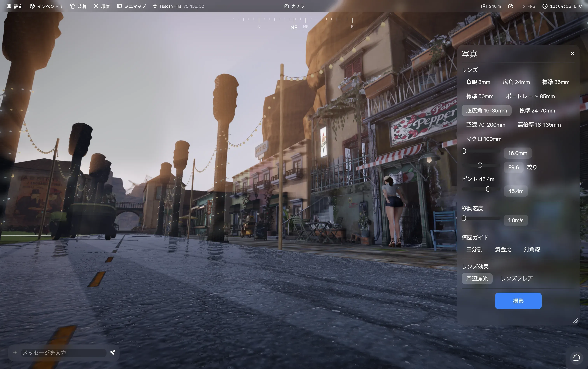Click the 移動速度 speed slider handle
The height and width of the screenshot is (369, 588).
click(464, 218)
